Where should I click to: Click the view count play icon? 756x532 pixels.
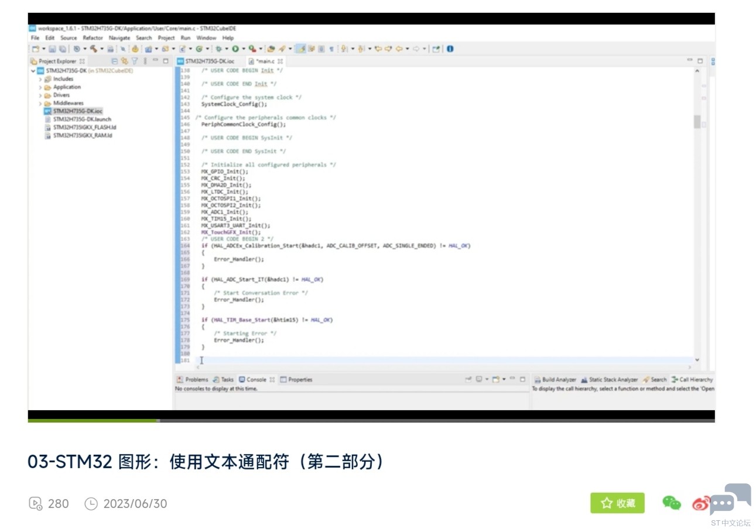click(x=36, y=503)
